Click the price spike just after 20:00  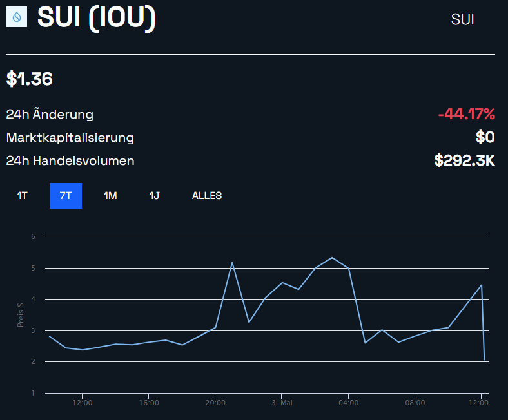232,262
